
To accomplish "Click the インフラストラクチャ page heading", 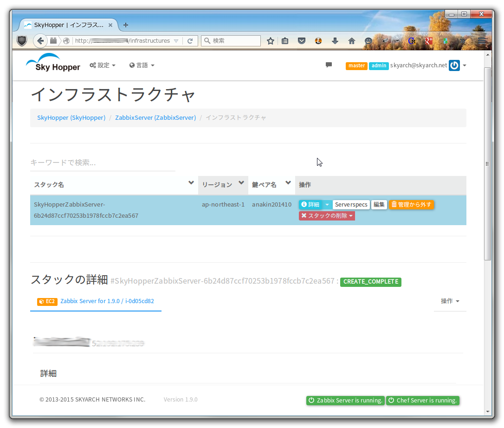I will point(113,95).
